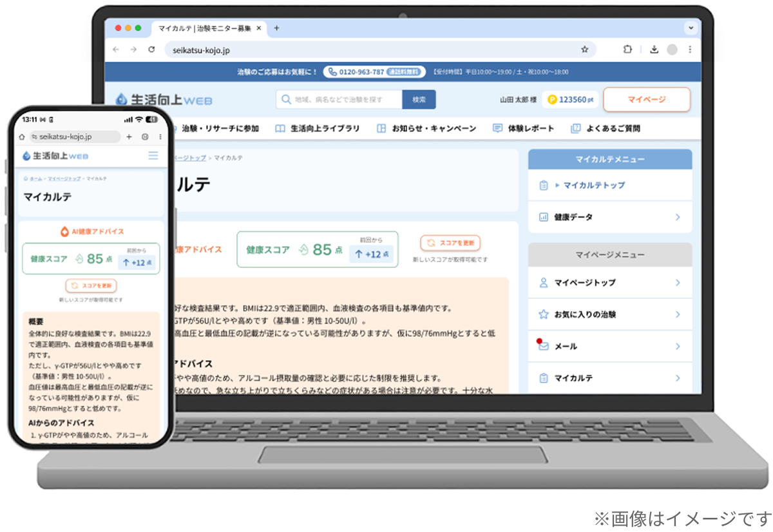Expand お気に入りの治験 sidebar arrow
The height and width of the screenshot is (532, 773).
[x=678, y=315]
